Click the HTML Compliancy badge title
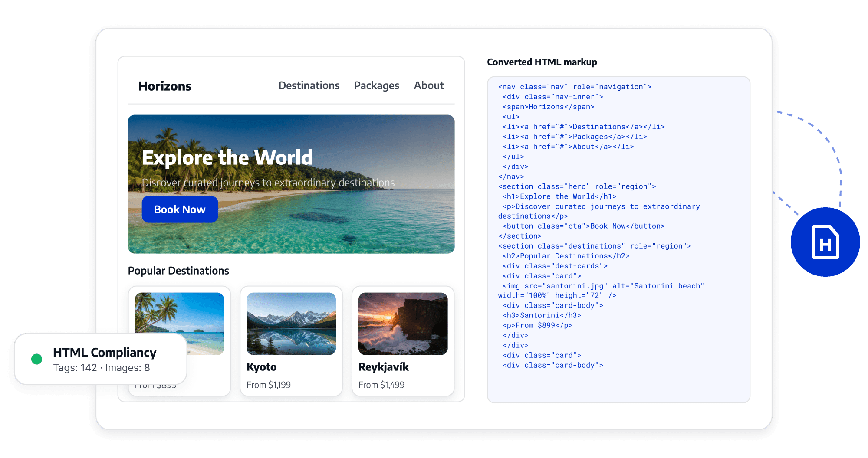The height and width of the screenshot is (458, 868). pyautogui.click(x=105, y=352)
